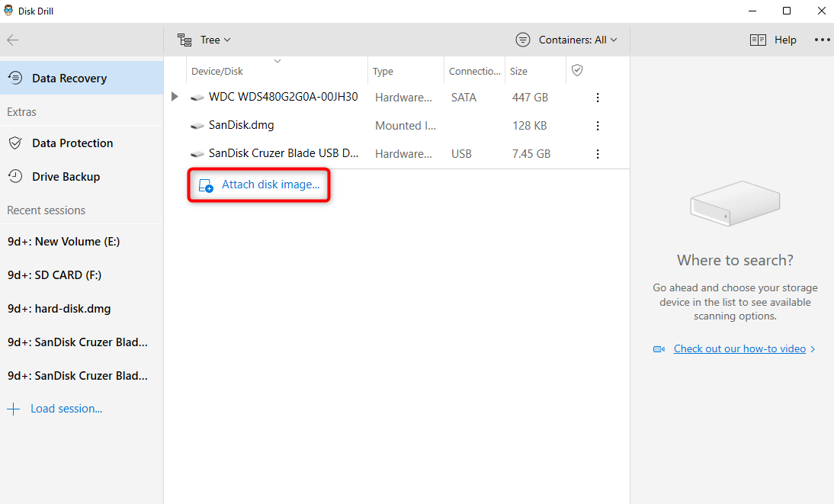Click the Mounted I... type cell
This screenshot has width=834, height=504.
point(406,126)
